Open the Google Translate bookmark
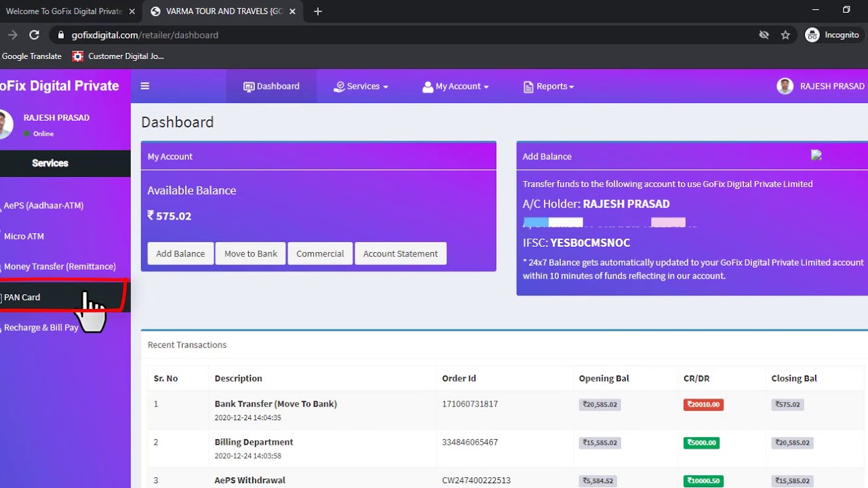868x488 pixels. pos(31,56)
